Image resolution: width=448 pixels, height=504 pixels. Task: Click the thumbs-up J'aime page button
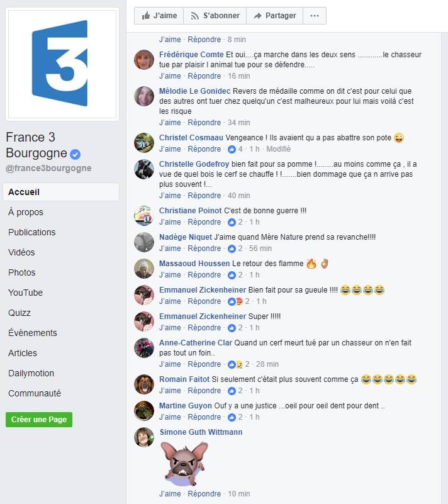(159, 16)
